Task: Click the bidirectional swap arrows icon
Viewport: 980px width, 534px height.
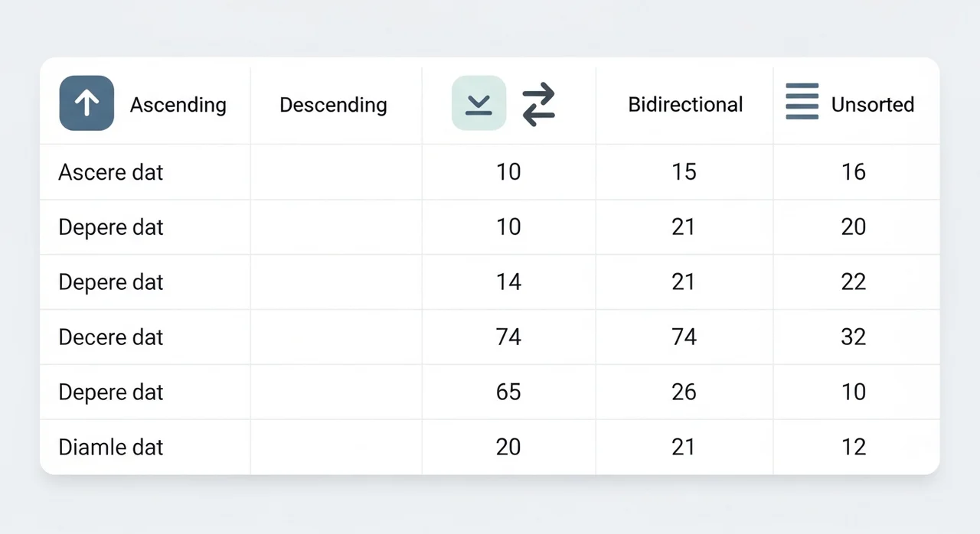Action: [538, 104]
